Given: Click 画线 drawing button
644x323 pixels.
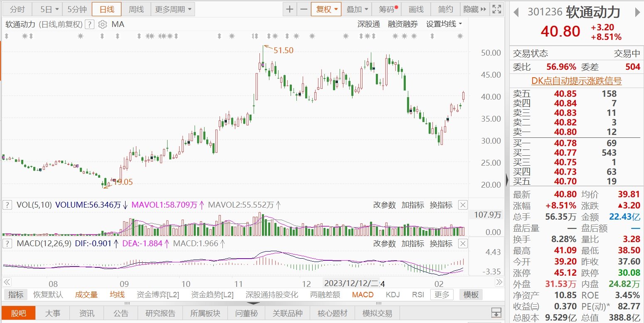Looking at the screenshot, I should pos(416,9).
